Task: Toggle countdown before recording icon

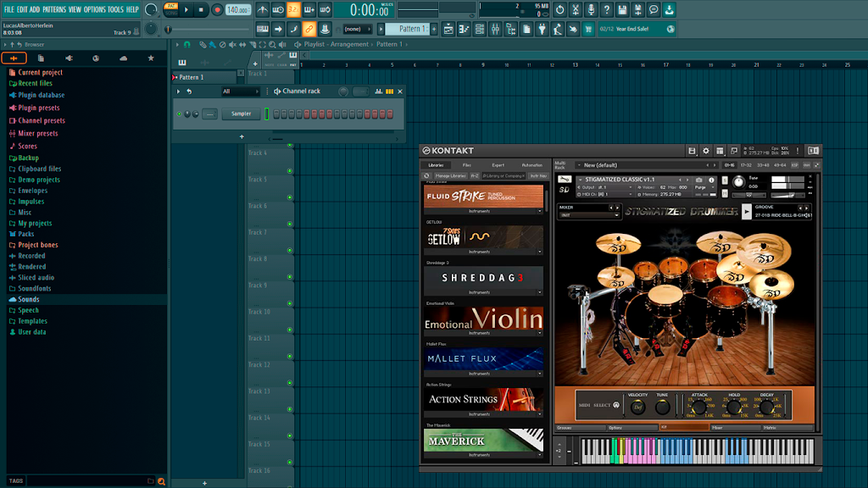Action: [293, 9]
